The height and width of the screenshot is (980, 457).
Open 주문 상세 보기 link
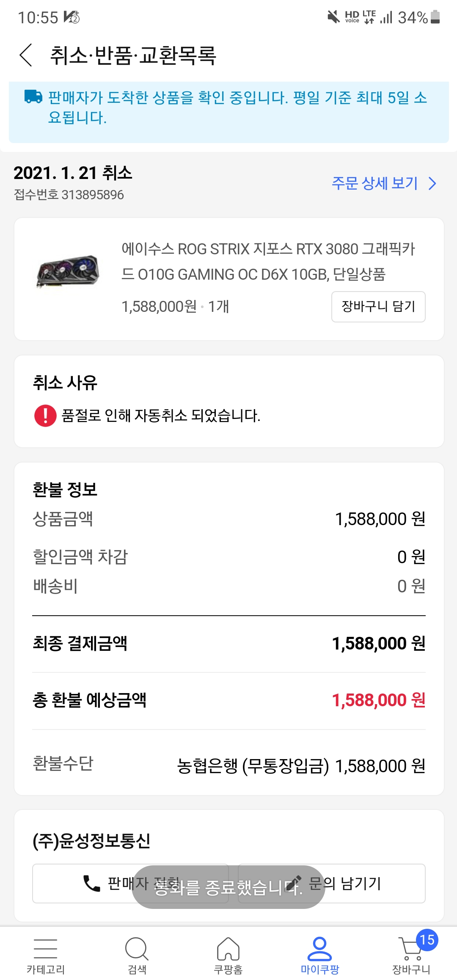pos(374,184)
